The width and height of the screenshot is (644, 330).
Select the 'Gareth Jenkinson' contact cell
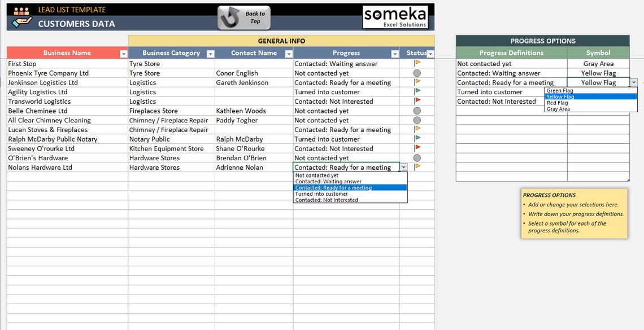(x=254, y=82)
